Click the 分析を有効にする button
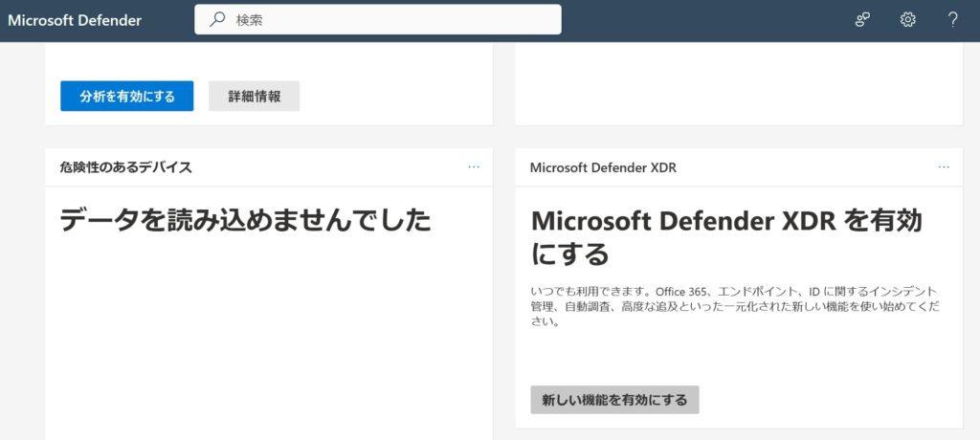 click(x=126, y=96)
